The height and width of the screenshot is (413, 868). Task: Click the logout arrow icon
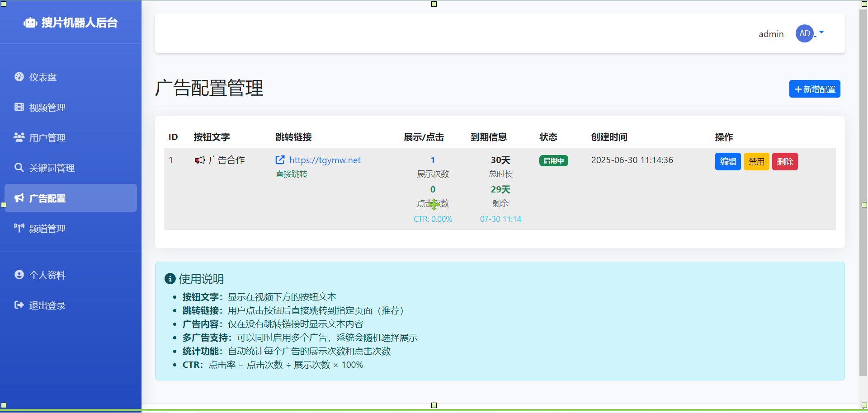[x=19, y=305]
